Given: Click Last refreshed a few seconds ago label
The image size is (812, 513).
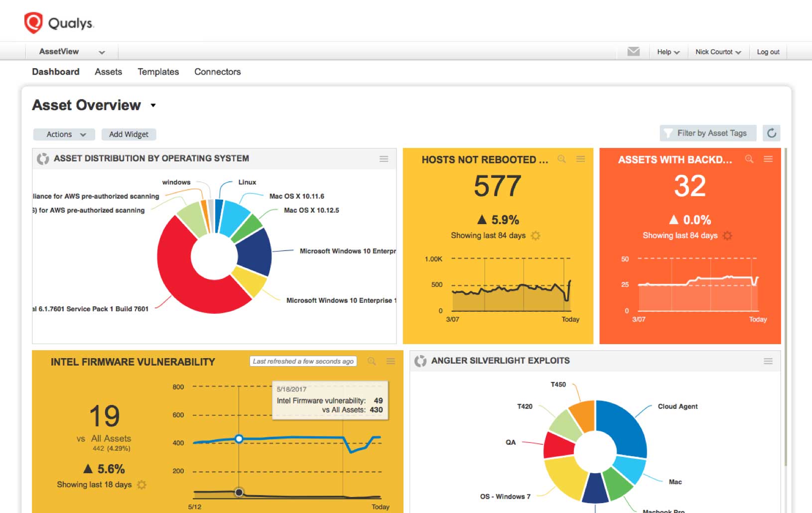Looking at the screenshot, I should click(x=303, y=361).
